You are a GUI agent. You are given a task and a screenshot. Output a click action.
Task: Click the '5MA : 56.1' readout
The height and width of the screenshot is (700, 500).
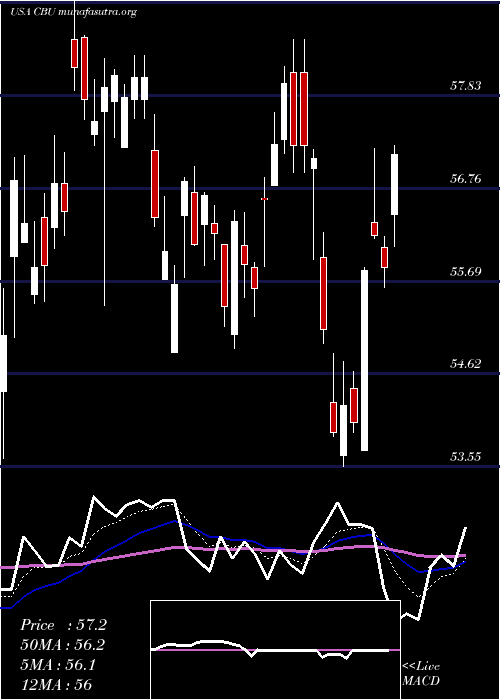click(x=58, y=665)
